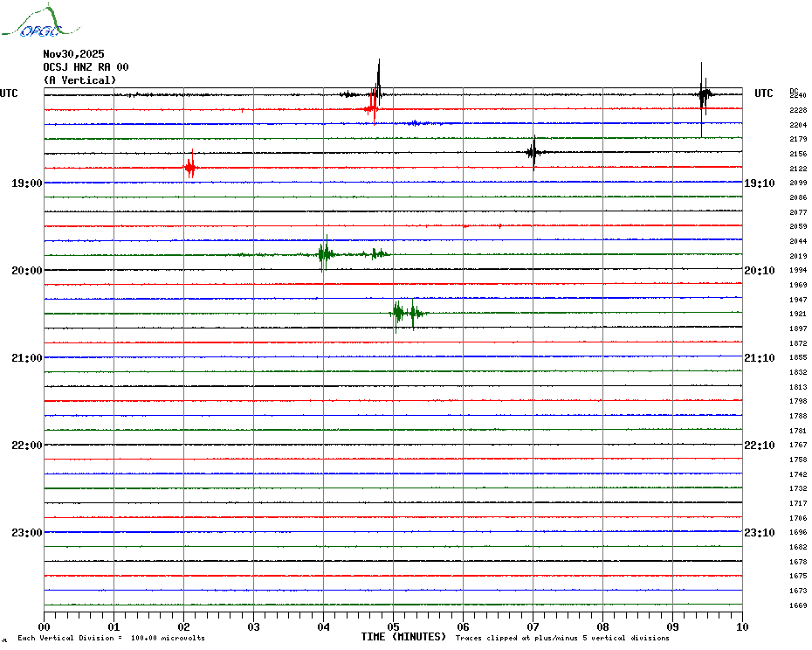
Task: Select the 21:10 time label on right
Action: click(759, 358)
